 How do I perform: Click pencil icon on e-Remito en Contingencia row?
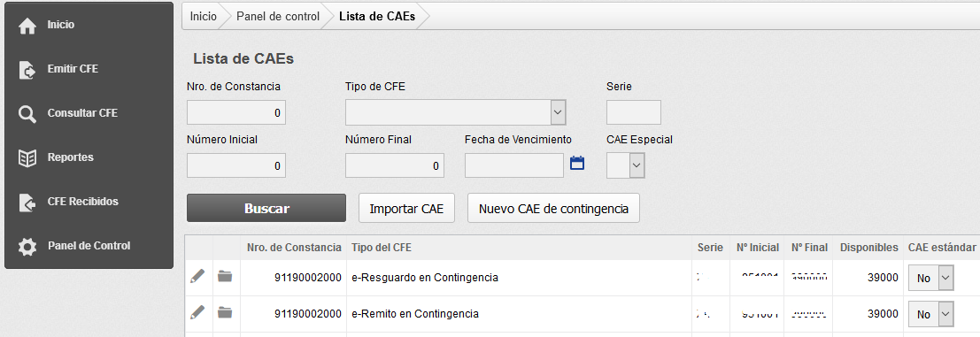pos(197,312)
